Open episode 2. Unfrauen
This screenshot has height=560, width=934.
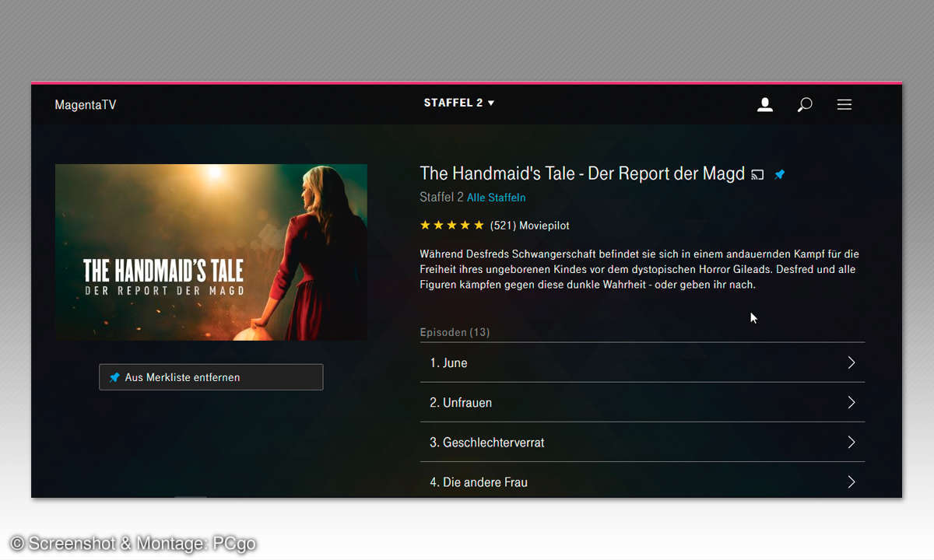point(642,402)
